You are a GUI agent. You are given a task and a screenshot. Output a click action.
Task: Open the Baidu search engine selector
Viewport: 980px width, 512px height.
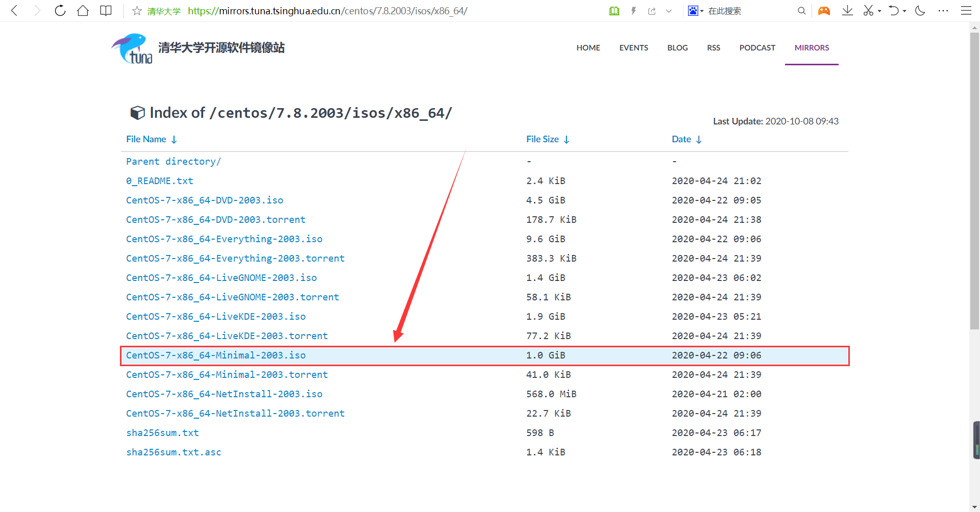tap(695, 11)
